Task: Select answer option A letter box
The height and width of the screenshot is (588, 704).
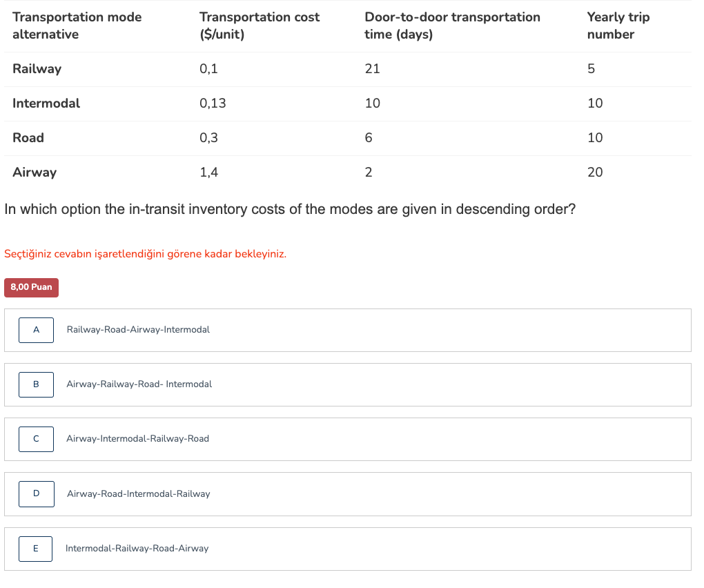Action: [36, 330]
